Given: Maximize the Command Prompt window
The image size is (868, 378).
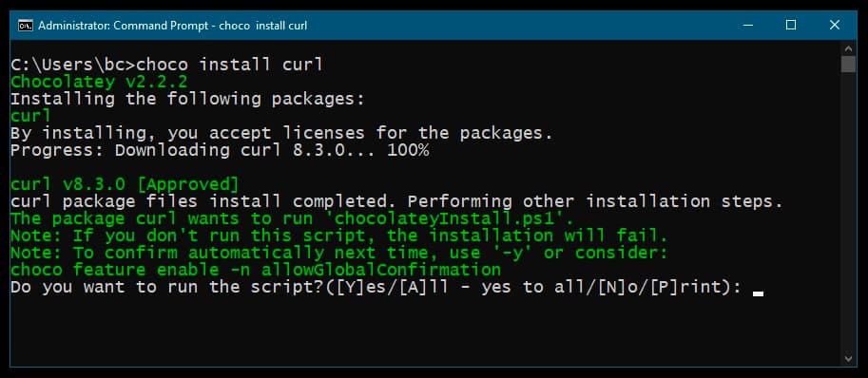Looking at the screenshot, I should tap(791, 26).
